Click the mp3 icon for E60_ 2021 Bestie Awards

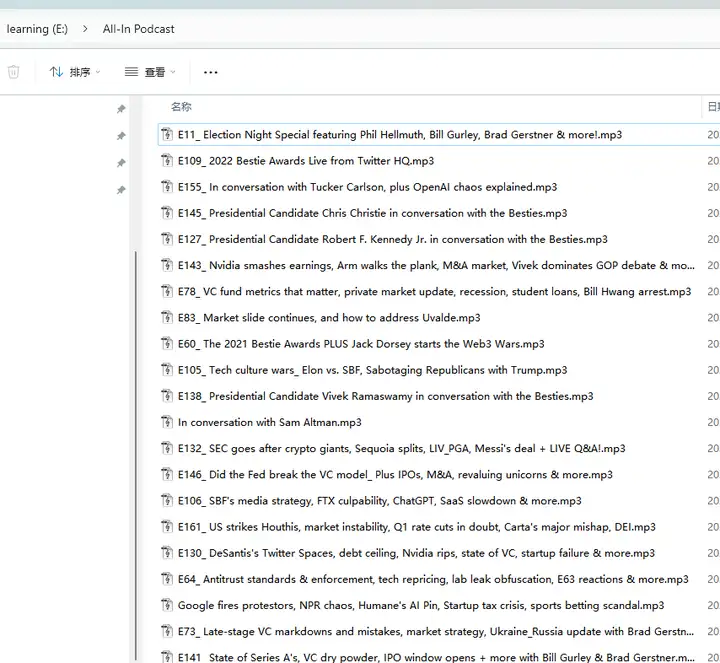(167, 344)
